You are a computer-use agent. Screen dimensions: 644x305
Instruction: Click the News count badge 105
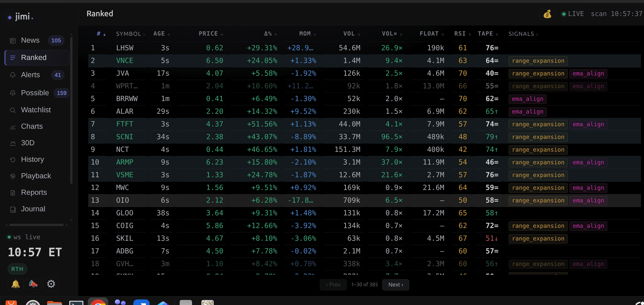coord(56,40)
